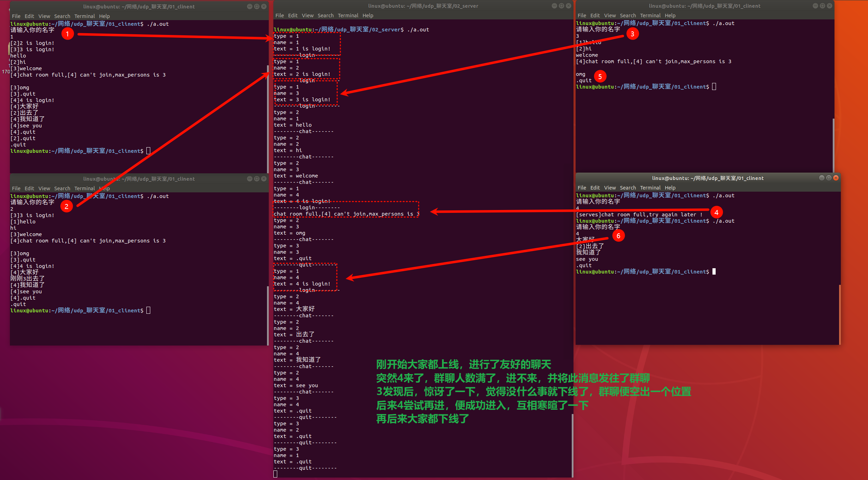Maximize user 3's client terminal window
Image resolution: width=868 pixels, height=480 pixels.
pos(822,6)
